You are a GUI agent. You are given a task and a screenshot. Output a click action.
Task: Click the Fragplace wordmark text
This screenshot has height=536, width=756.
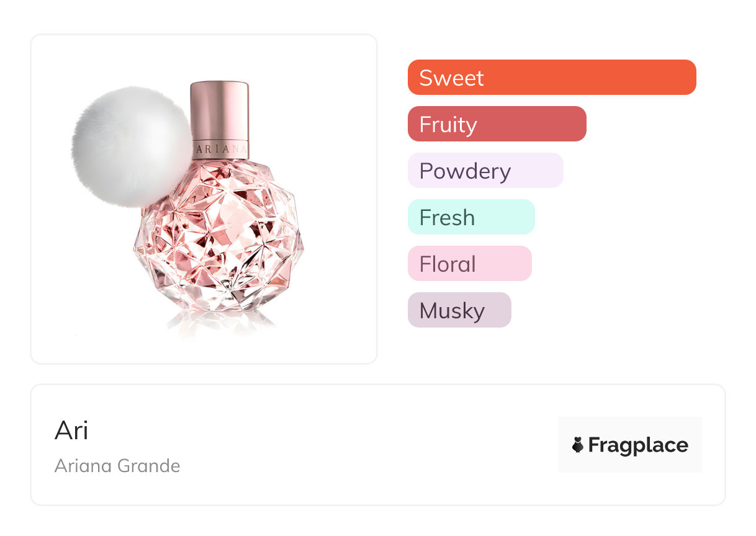tap(638, 445)
